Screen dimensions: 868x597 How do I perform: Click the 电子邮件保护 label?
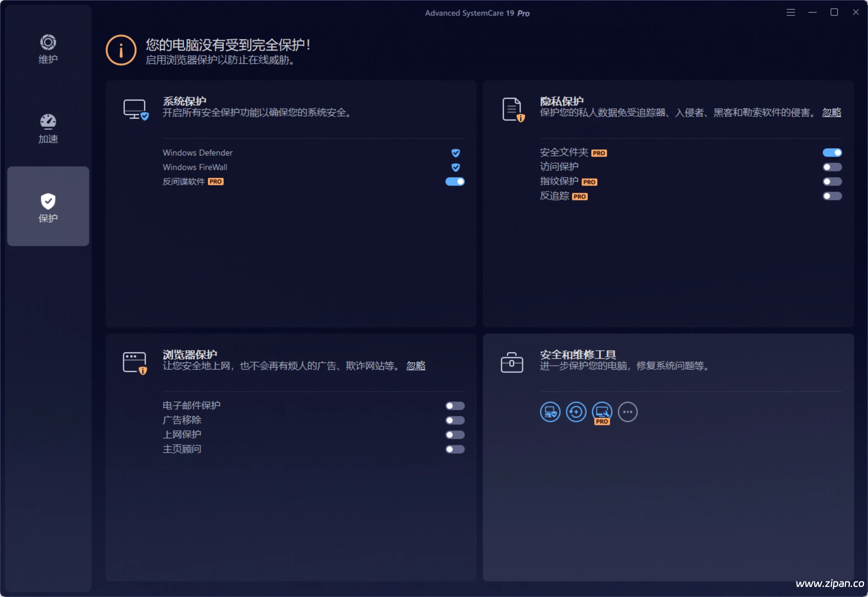click(x=191, y=406)
